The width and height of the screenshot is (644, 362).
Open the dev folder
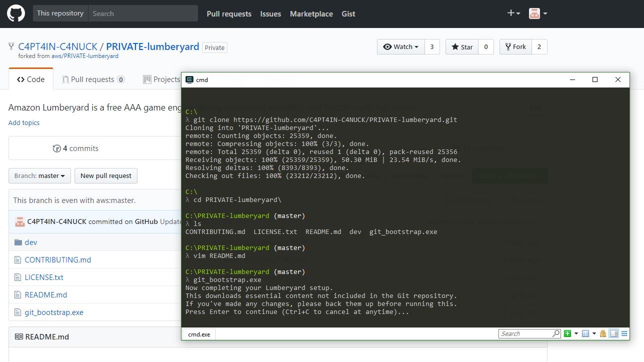point(31,242)
